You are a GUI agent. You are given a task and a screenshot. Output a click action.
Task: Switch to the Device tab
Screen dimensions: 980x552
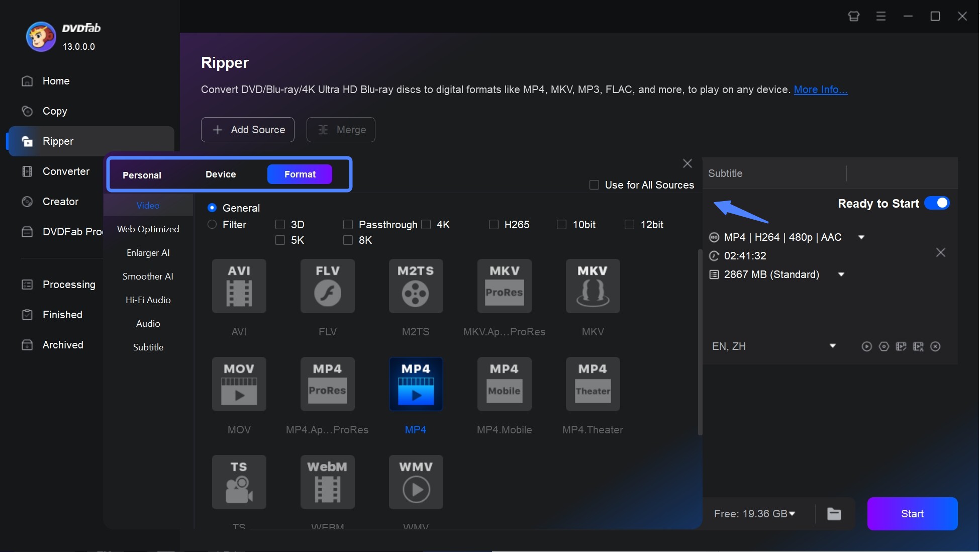(220, 173)
